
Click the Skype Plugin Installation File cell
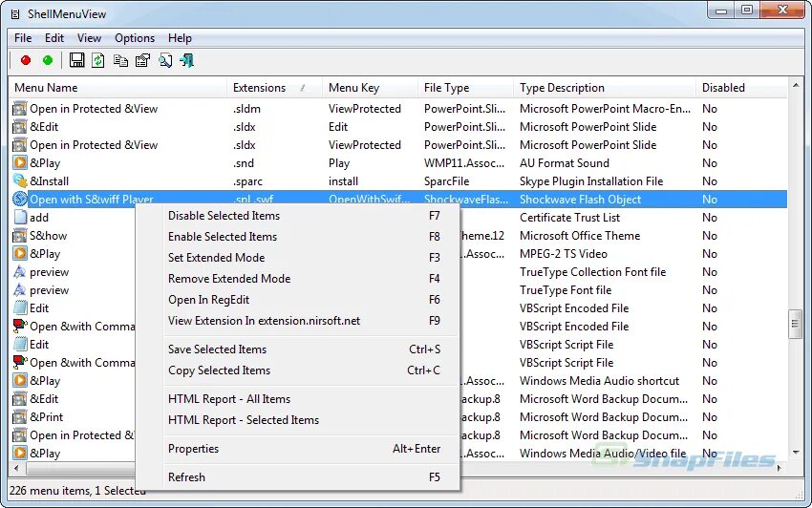click(591, 181)
